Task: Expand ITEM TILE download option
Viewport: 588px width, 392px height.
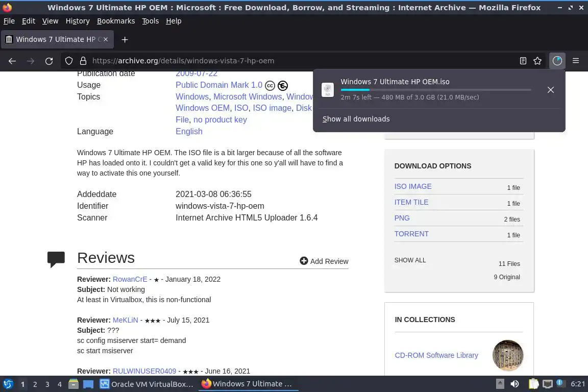Action: coord(411,202)
